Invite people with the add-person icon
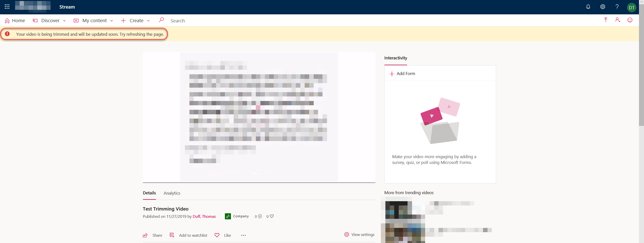Screen dimensions: 644x243 pos(618,20)
